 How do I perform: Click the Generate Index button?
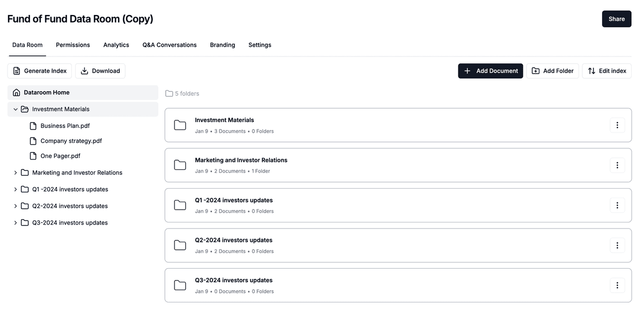point(40,71)
